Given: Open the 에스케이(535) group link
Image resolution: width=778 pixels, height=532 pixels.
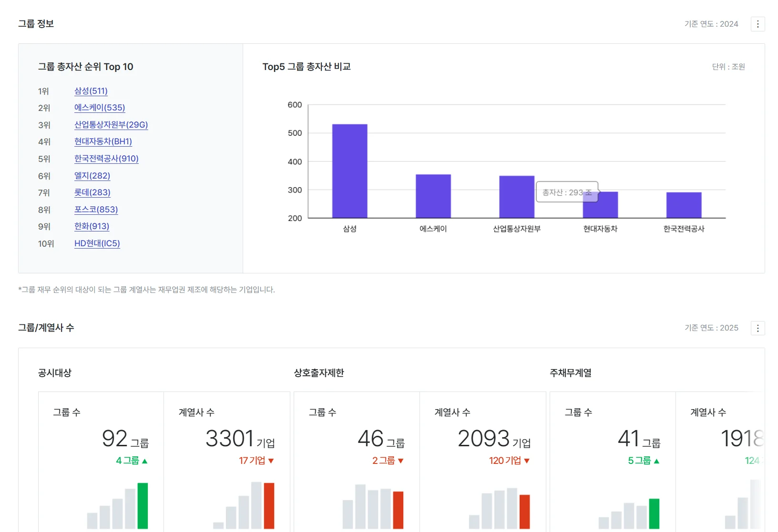Looking at the screenshot, I should pos(100,108).
